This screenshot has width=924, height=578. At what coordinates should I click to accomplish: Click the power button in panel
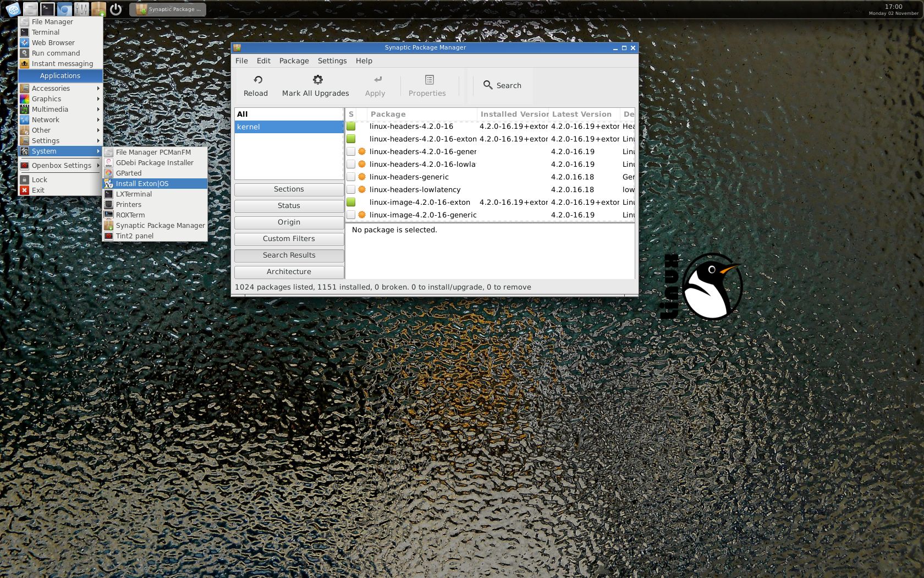coord(116,9)
